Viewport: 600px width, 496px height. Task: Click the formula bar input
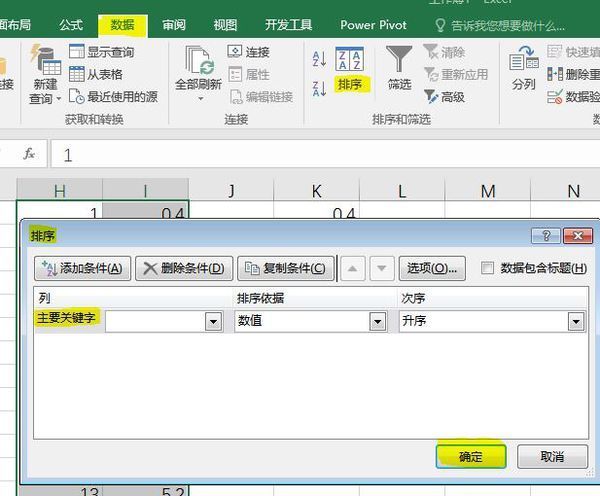(325, 154)
